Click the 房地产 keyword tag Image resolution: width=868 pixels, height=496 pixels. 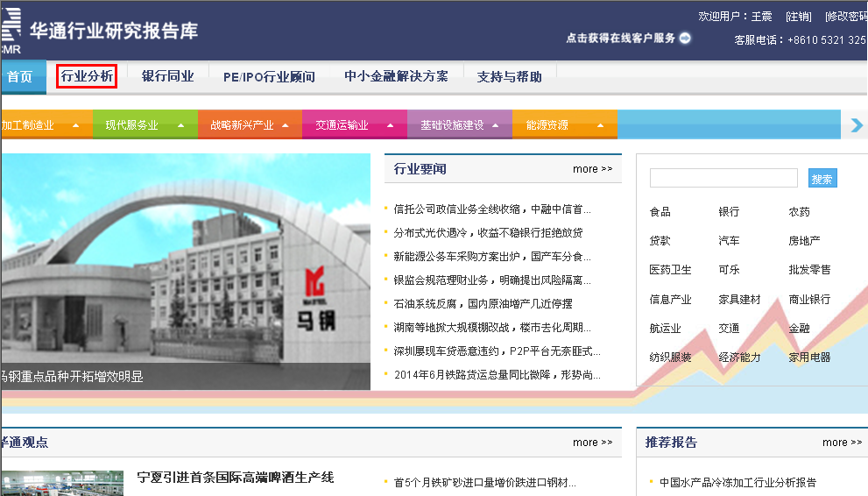pyautogui.click(x=804, y=241)
